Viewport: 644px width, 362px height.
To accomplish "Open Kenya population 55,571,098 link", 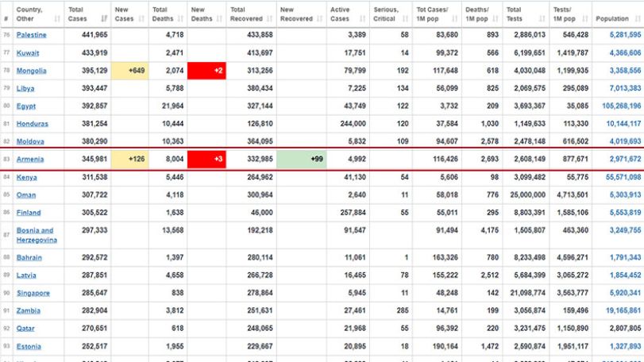I will 623,177.
